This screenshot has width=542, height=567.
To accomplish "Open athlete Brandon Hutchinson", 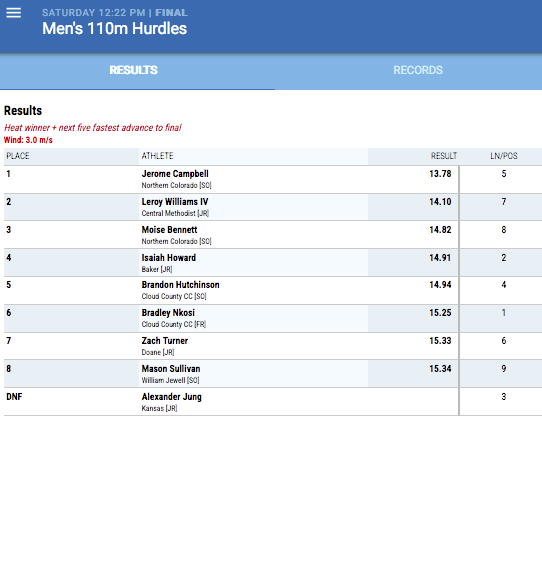I will tap(180, 285).
